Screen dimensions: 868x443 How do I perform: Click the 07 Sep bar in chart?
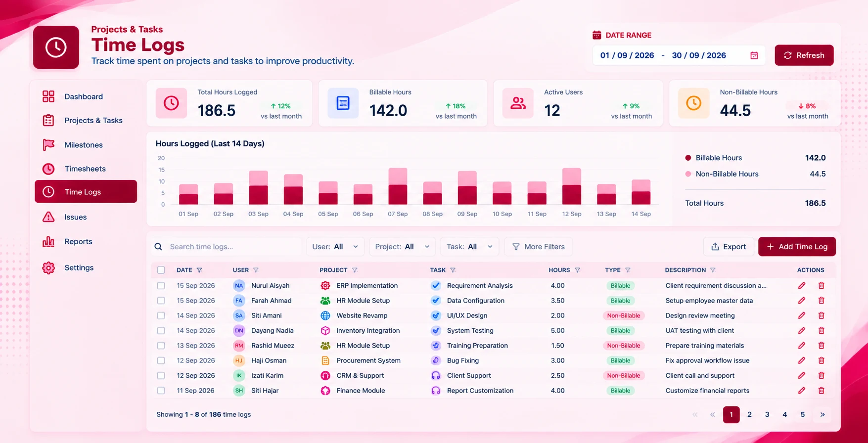coord(398,186)
